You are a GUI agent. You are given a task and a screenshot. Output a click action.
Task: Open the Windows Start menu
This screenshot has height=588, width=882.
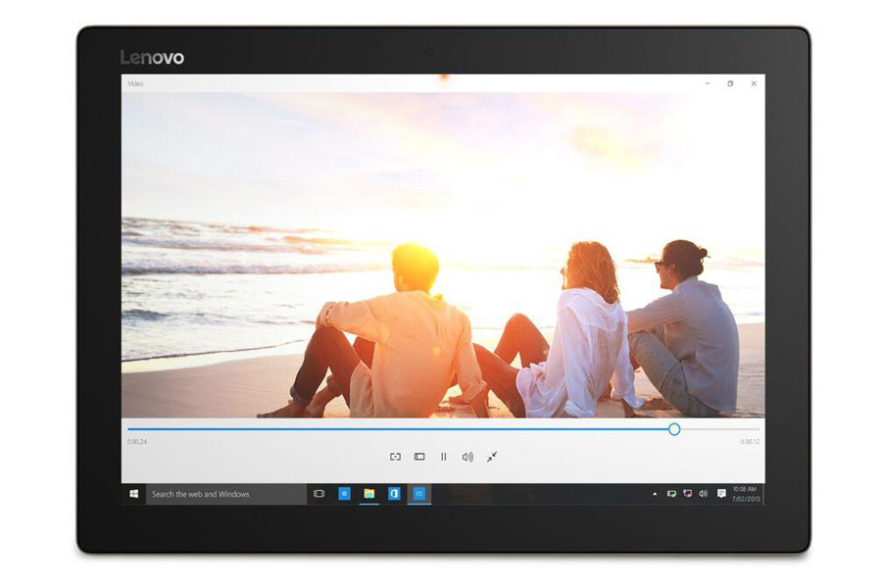[133, 494]
